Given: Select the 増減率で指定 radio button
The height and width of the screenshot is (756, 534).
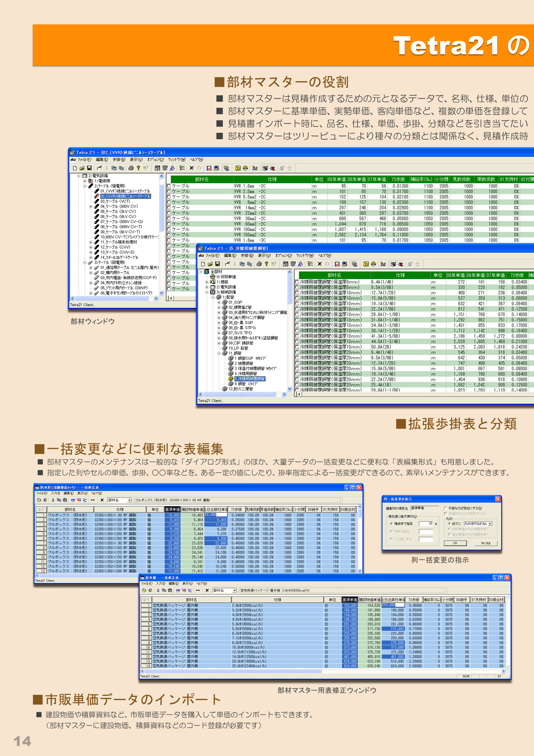Looking at the screenshot, I should click(391, 523).
